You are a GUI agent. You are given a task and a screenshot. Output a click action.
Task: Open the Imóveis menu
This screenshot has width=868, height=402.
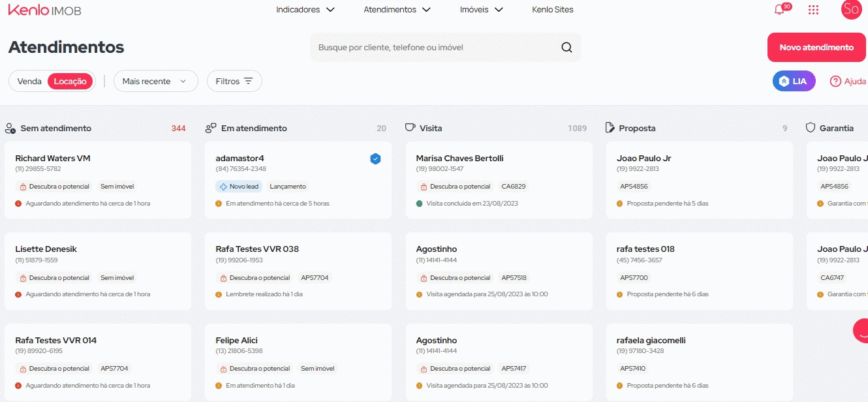tap(482, 10)
